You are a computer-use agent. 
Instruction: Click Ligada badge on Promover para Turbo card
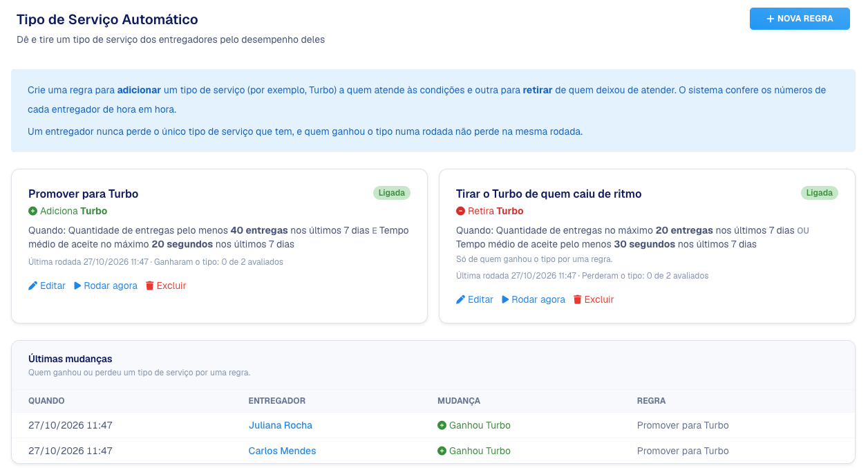(392, 193)
